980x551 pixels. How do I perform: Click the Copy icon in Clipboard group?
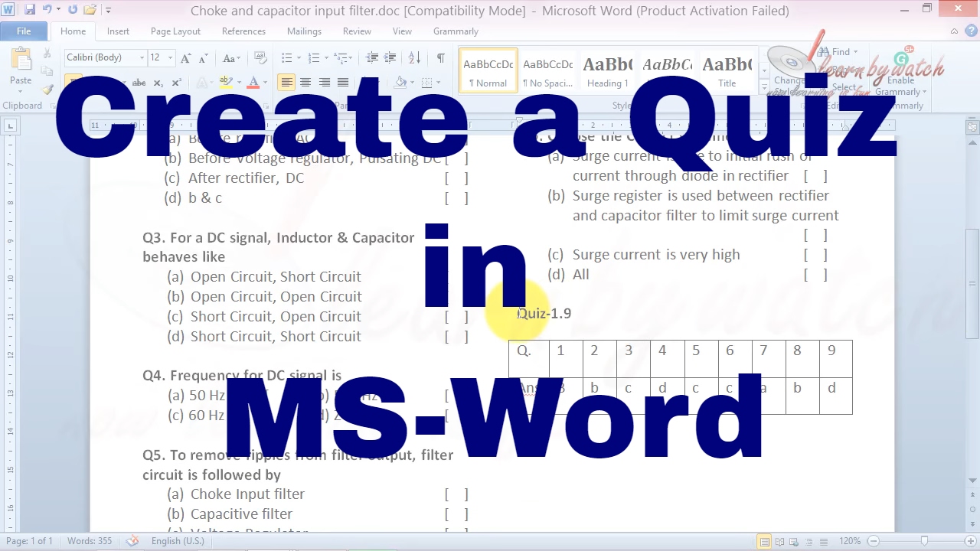click(x=47, y=72)
